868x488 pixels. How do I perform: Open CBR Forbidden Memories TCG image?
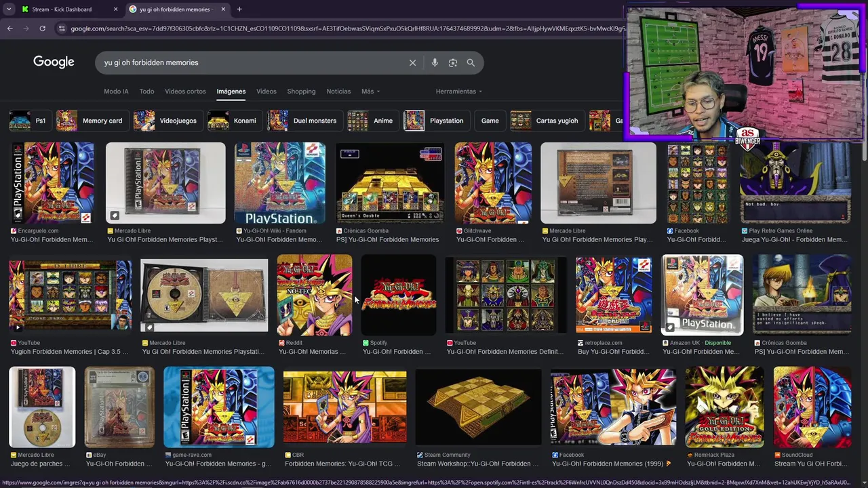(x=344, y=407)
